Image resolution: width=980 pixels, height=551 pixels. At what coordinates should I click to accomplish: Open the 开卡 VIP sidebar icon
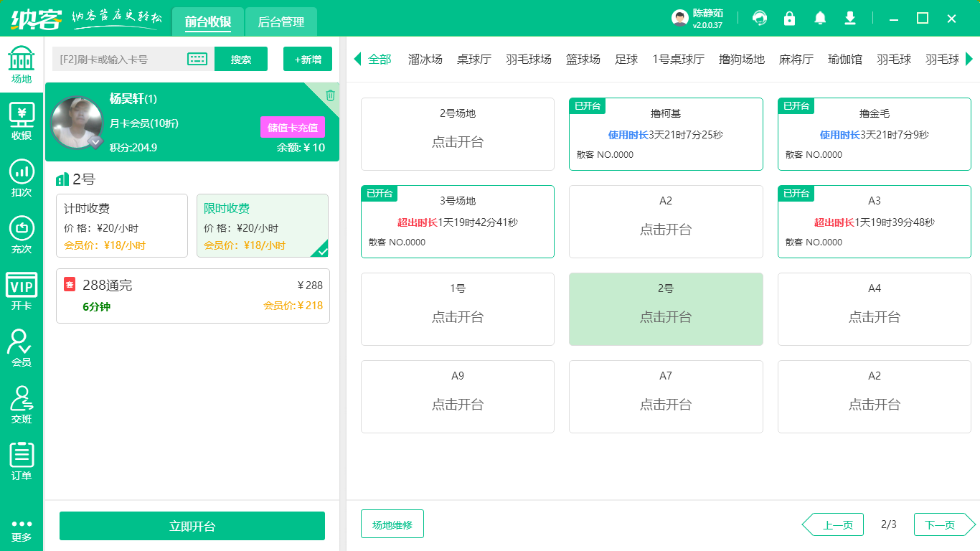tap(22, 291)
